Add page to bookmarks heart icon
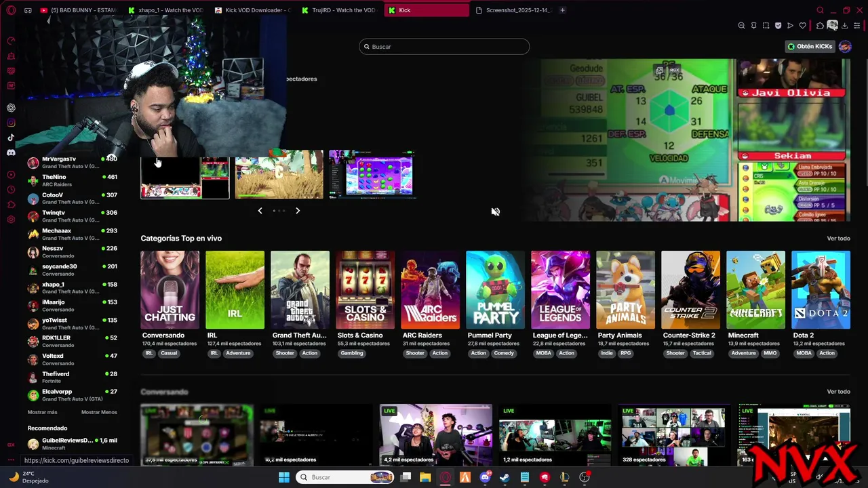Viewport: 868px width, 488px height. tap(803, 26)
